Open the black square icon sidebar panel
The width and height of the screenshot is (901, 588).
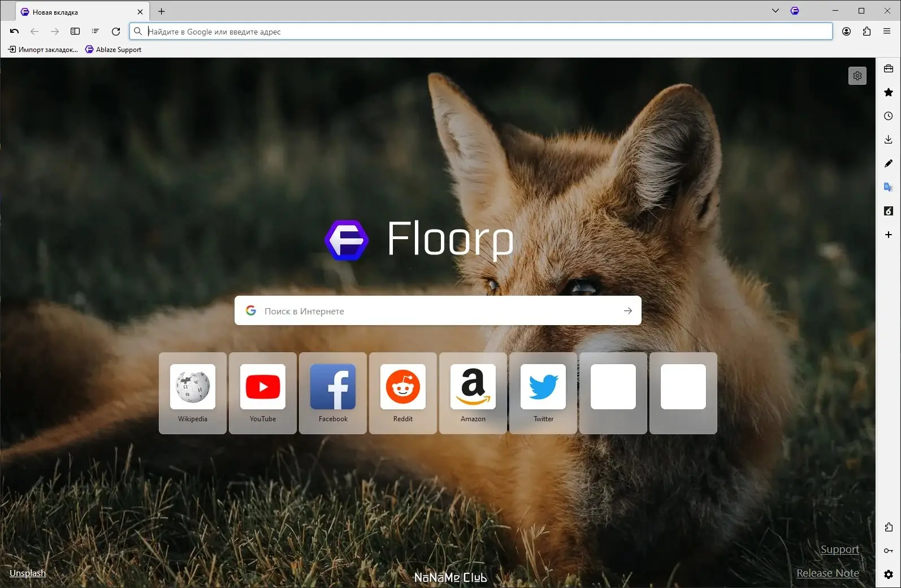[889, 211]
